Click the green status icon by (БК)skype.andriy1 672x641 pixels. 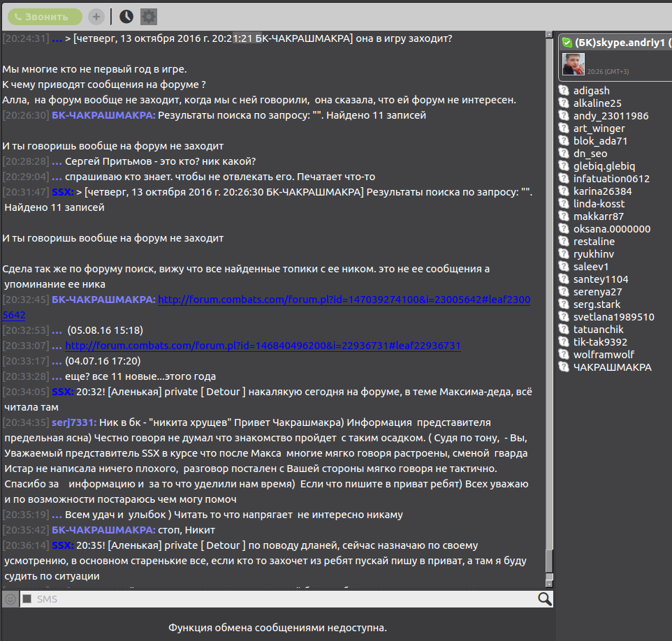tap(567, 43)
